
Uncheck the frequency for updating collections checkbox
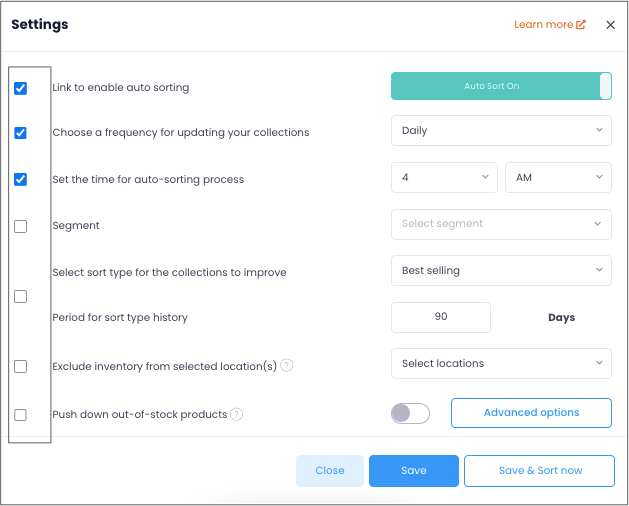click(x=20, y=133)
